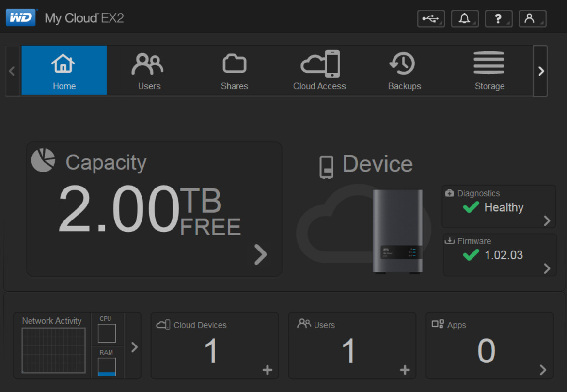Click the Cloud Devices label

pos(200,325)
